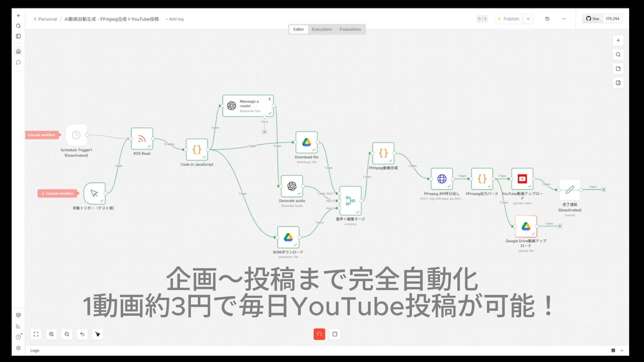The image size is (644, 362).
Task: Add a node with canvas plus button
Action: [618, 41]
